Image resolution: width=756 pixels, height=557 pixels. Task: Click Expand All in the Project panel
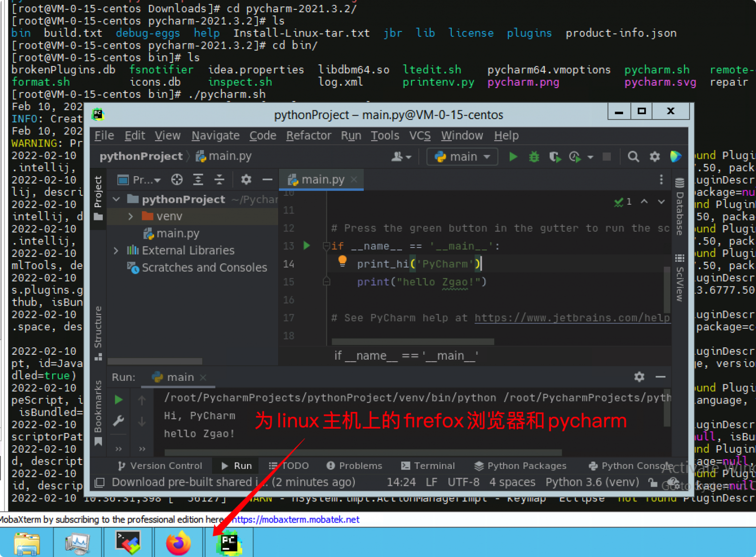point(198,180)
